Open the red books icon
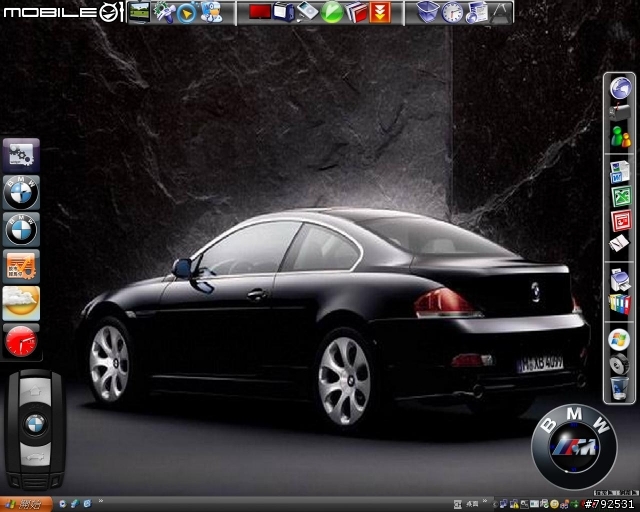This screenshot has width=640, height=512. coord(356,12)
